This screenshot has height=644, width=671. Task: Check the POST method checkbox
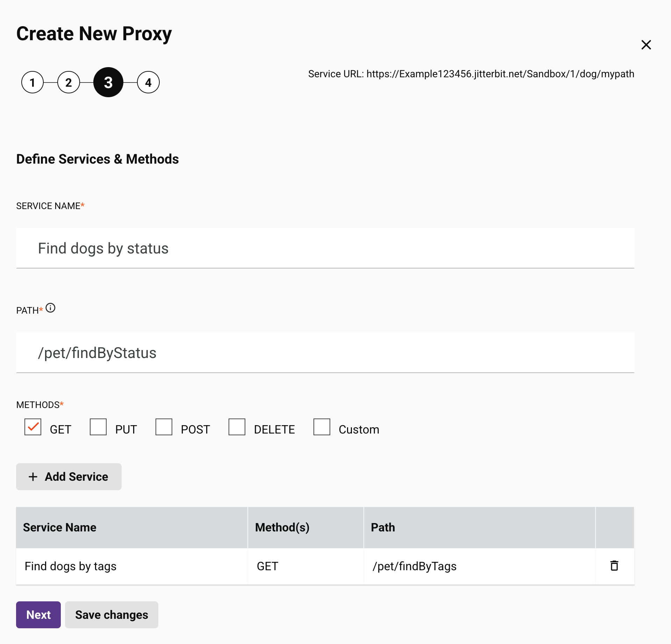coord(164,427)
